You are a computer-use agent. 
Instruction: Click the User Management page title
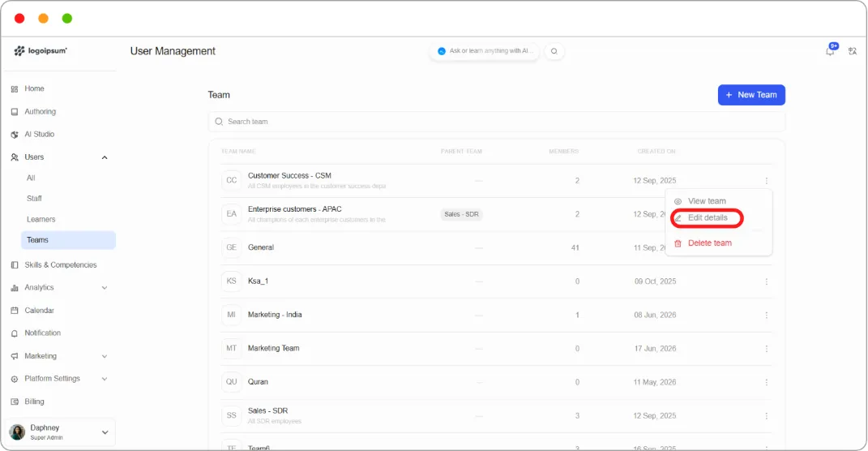coord(173,51)
